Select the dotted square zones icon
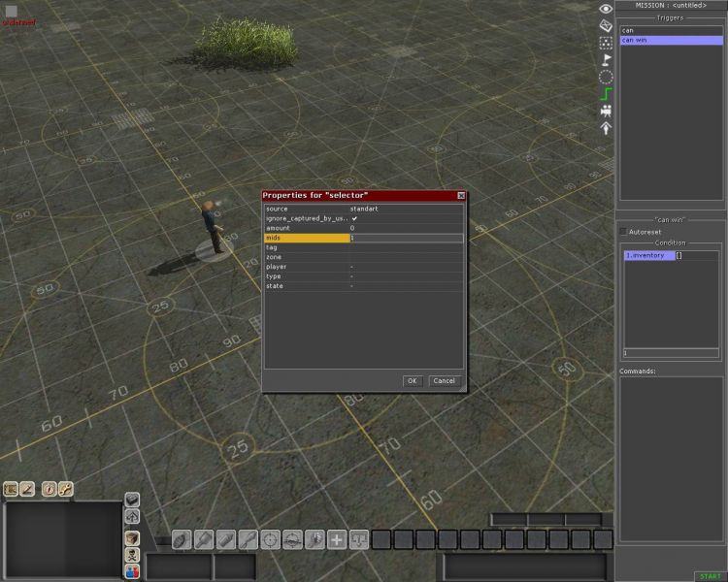 tap(606, 43)
